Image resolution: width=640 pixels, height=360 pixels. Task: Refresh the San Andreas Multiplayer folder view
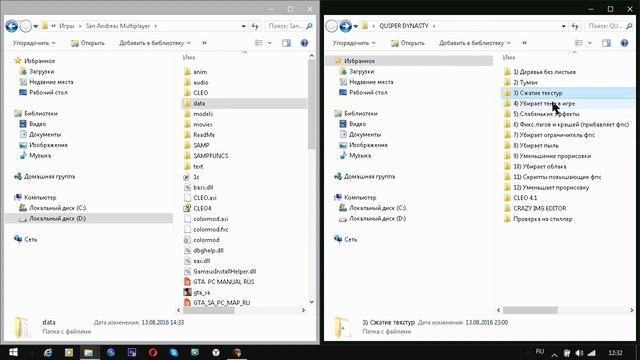pos(255,26)
